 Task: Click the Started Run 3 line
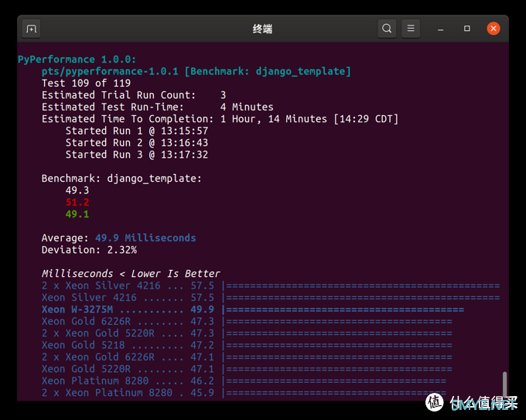(x=137, y=155)
